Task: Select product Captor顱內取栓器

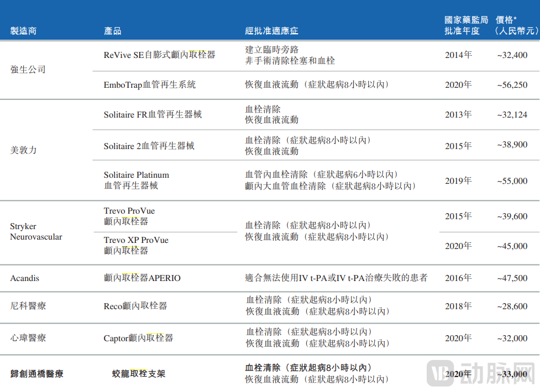Action: [138, 338]
